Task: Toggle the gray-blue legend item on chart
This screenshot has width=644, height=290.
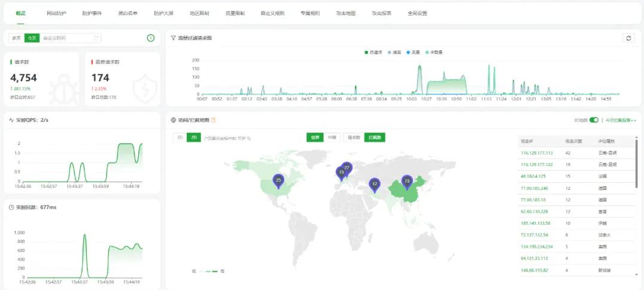Action: [394, 53]
